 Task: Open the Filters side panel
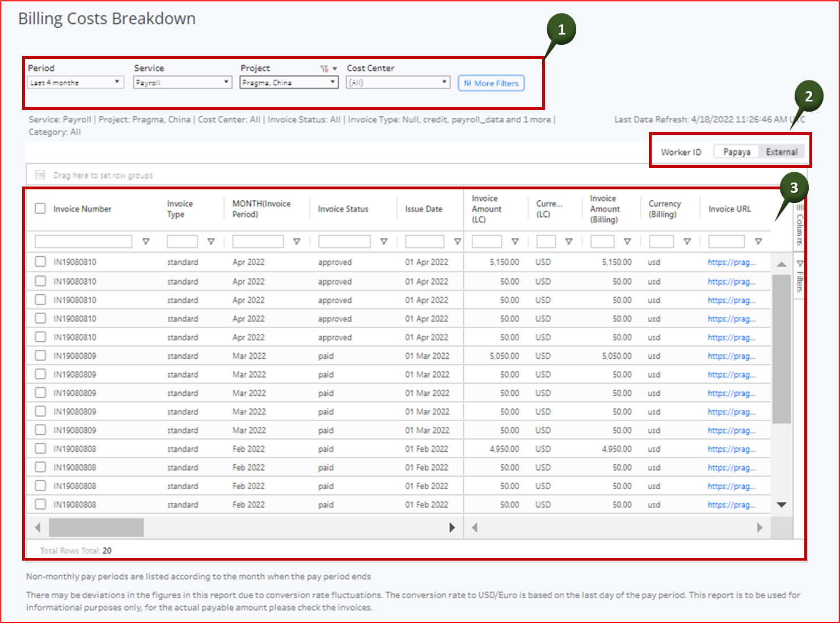[799, 278]
